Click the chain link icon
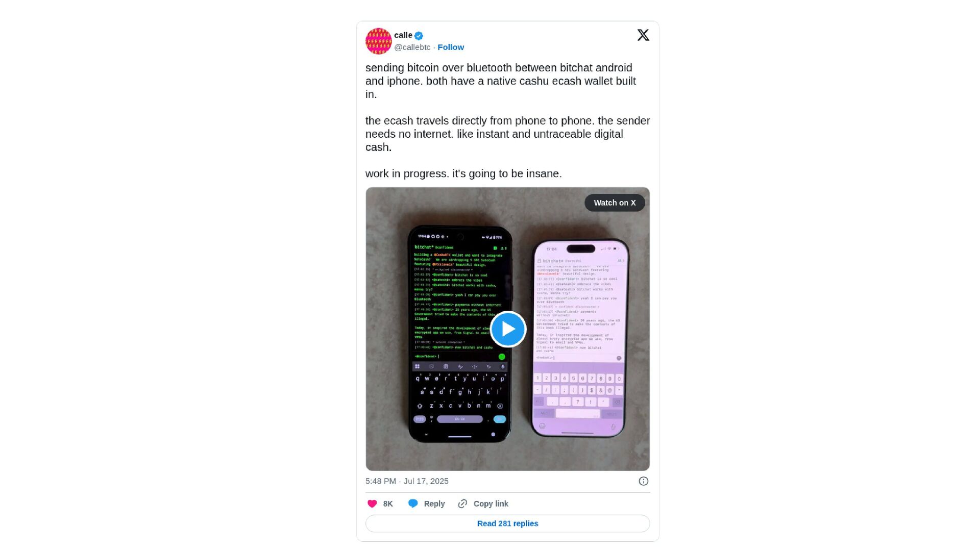 coord(462,504)
